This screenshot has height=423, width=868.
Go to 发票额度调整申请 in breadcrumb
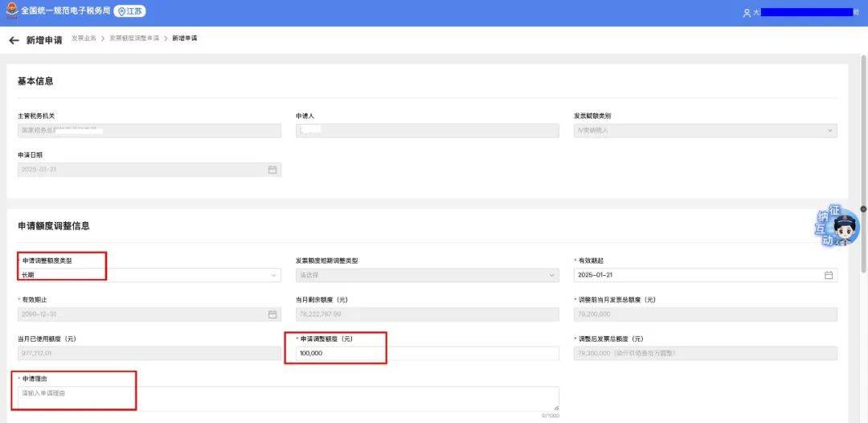[134, 39]
